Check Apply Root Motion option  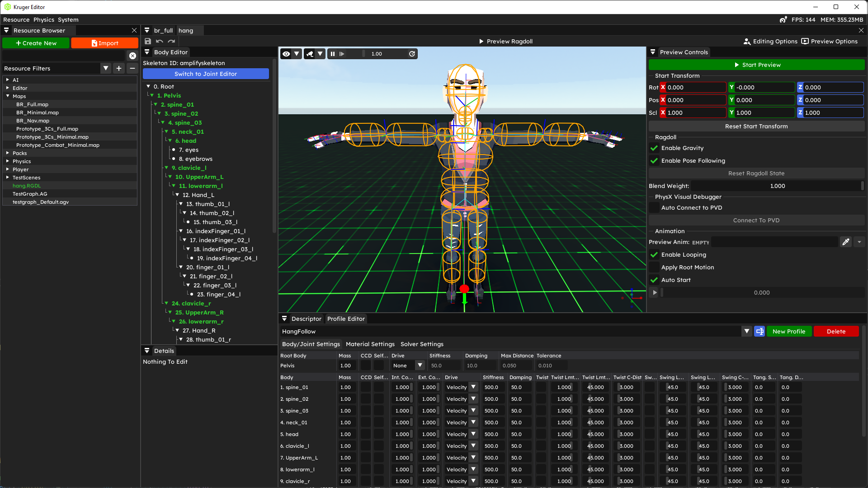tap(654, 267)
